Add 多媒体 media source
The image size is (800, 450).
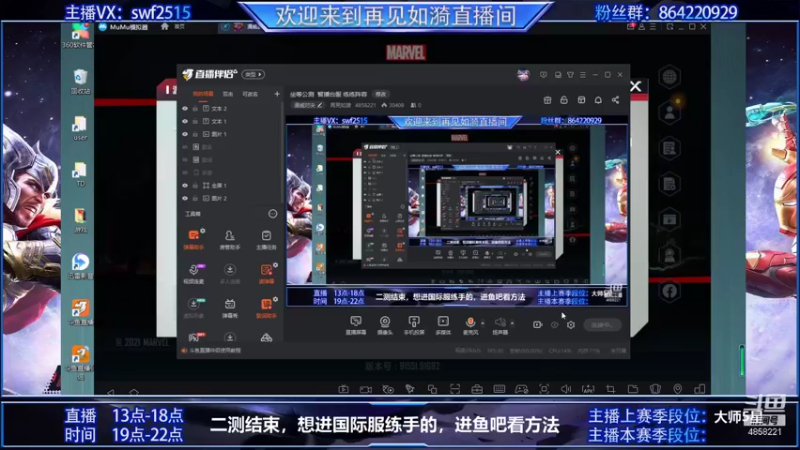pyautogui.click(x=443, y=325)
